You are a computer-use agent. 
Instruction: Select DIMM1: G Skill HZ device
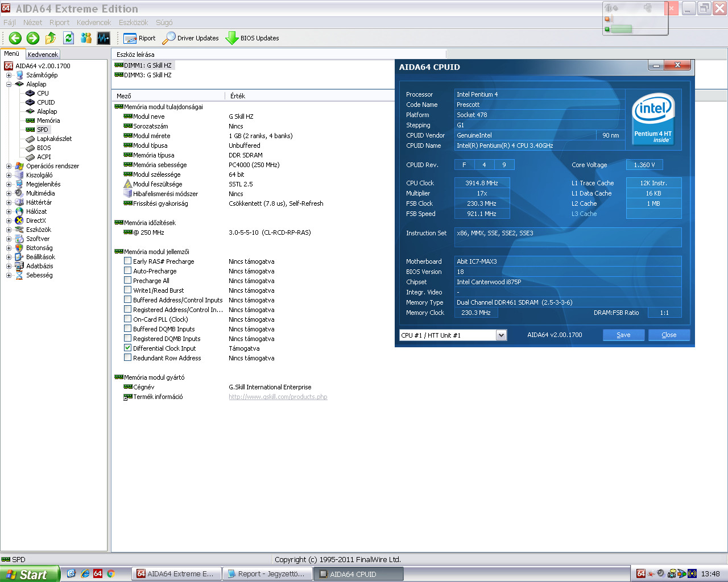click(147, 65)
